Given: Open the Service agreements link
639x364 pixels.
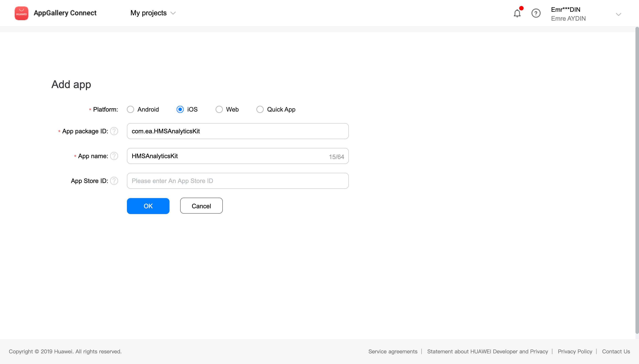Looking at the screenshot, I should pyautogui.click(x=393, y=351).
